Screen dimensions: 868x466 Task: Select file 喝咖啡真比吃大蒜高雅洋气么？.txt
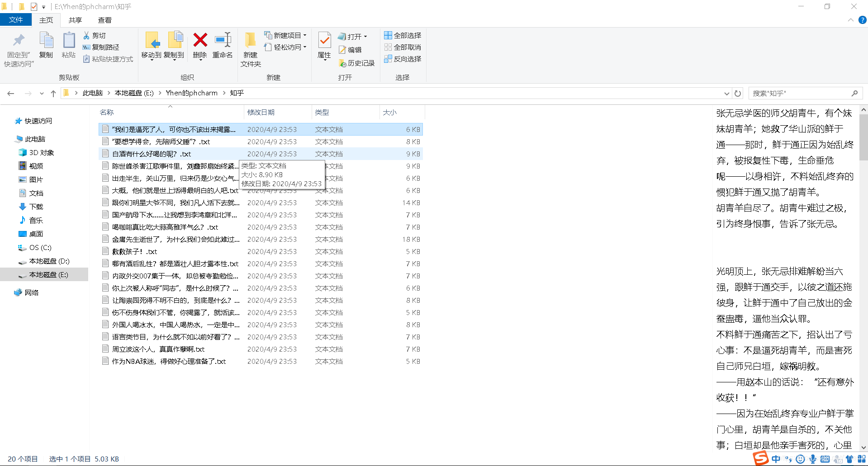click(261, 227)
